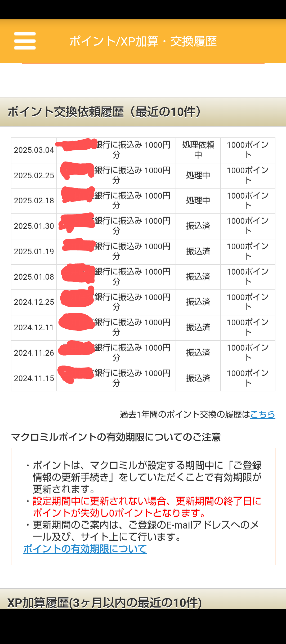Select the 2025.01.30 date cell
The width and height of the screenshot is (286, 644).
(x=34, y=226)
